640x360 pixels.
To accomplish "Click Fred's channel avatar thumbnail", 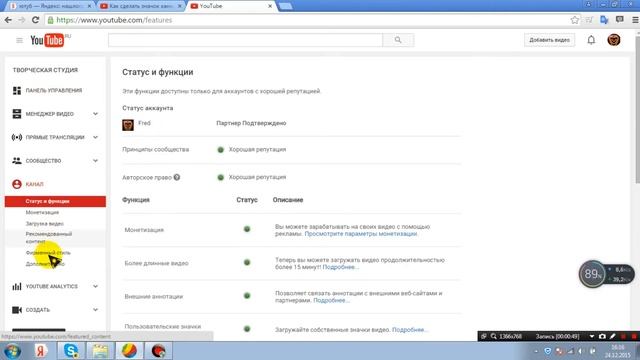I will pyautogui.click(x=128, y=125).
